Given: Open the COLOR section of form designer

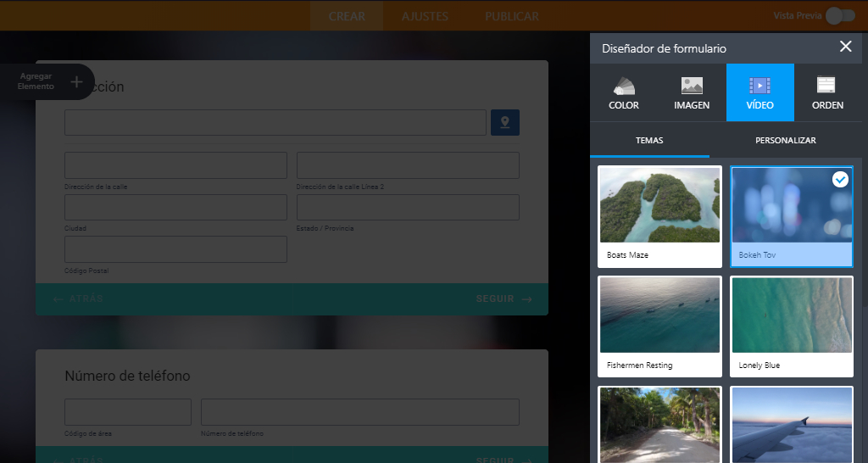Looking at the screenshot, I should click(624, 92).
